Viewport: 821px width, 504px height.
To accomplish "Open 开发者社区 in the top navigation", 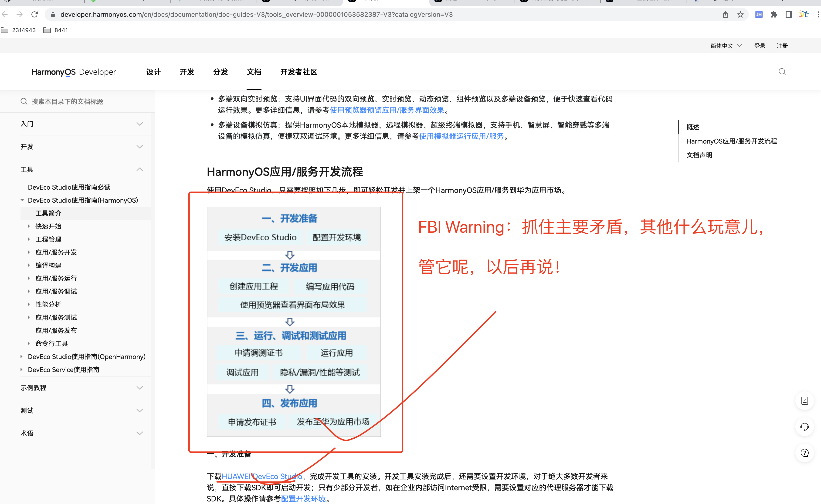I will pos(299,72).
